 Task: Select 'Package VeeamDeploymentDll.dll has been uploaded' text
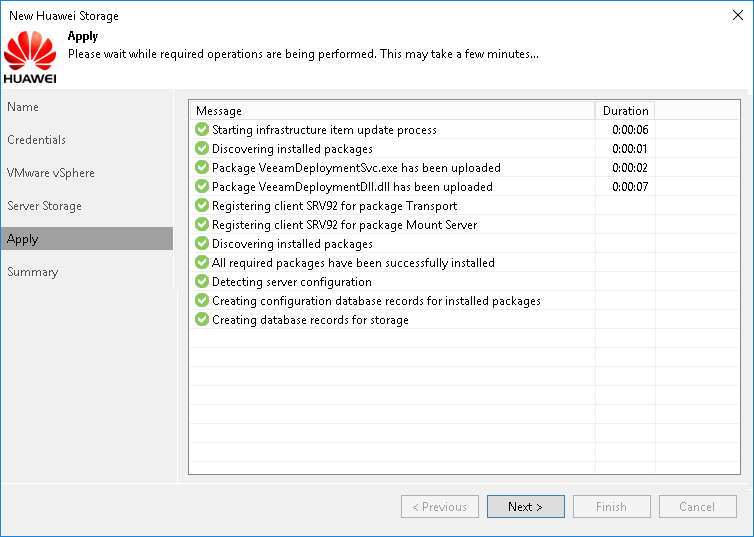pyautogui.click(x=352, y=187)
